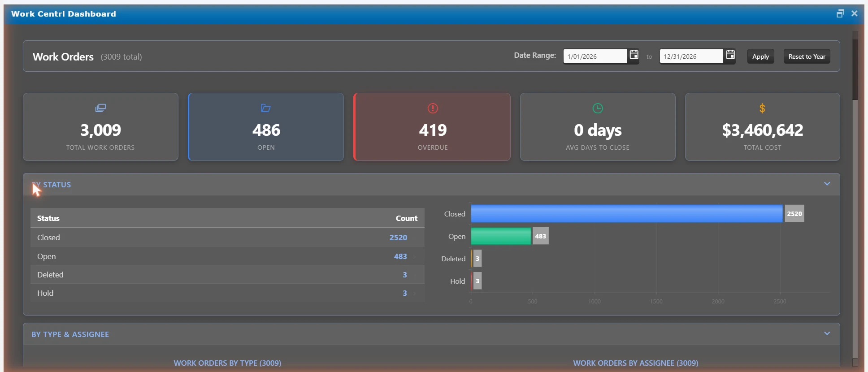The height and width of the screenshot is (372, 868).
Task: Click the Count column header
Action: (x=406, y=218)
